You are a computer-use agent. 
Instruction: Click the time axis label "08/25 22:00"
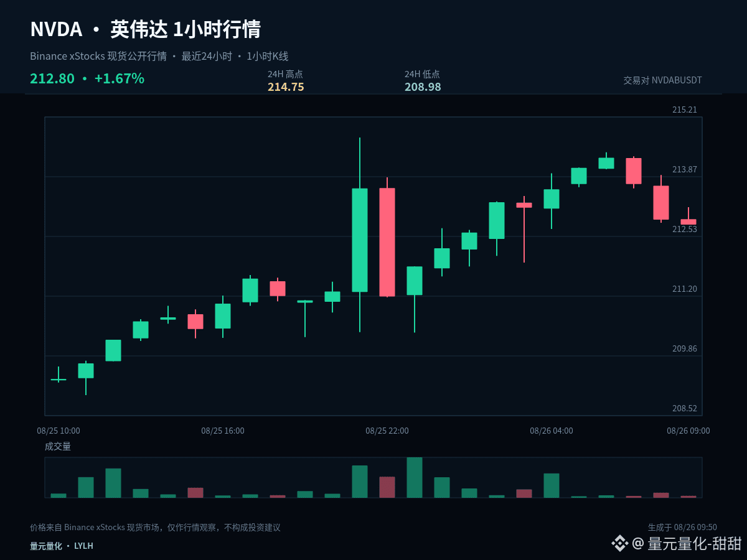pos(387,431)
